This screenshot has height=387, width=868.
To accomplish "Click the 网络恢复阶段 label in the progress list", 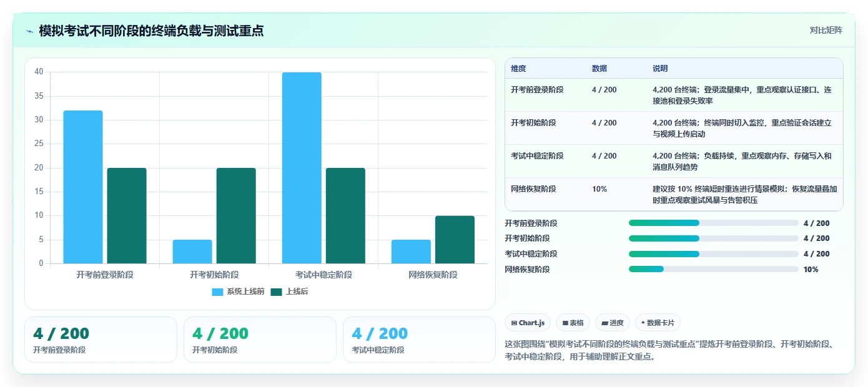I will click(527, 270).
